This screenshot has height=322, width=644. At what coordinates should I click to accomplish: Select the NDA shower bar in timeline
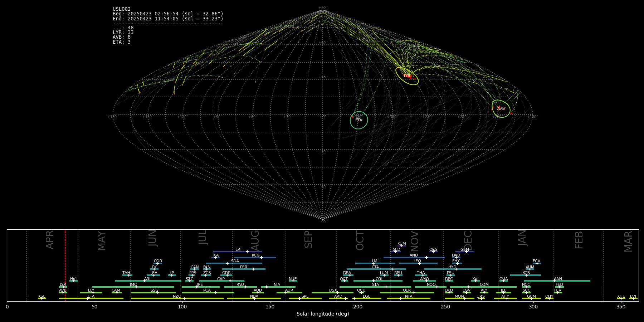(254, 298)
